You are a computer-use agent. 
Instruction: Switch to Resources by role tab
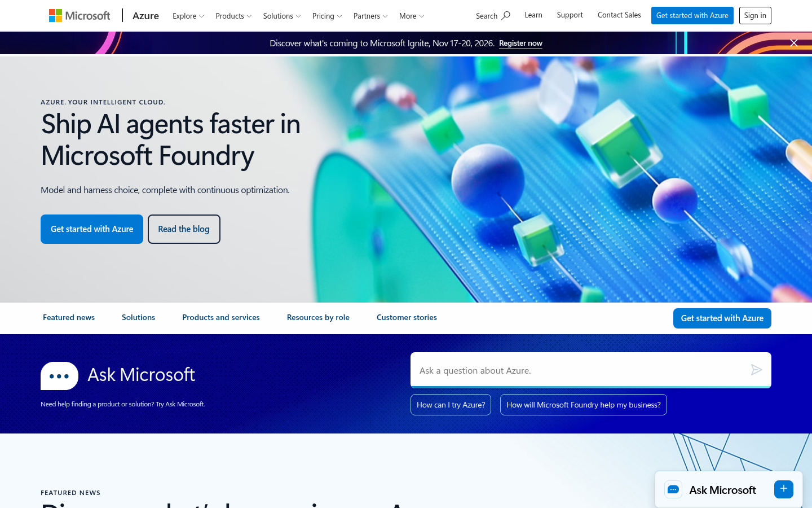coord(318,318)
